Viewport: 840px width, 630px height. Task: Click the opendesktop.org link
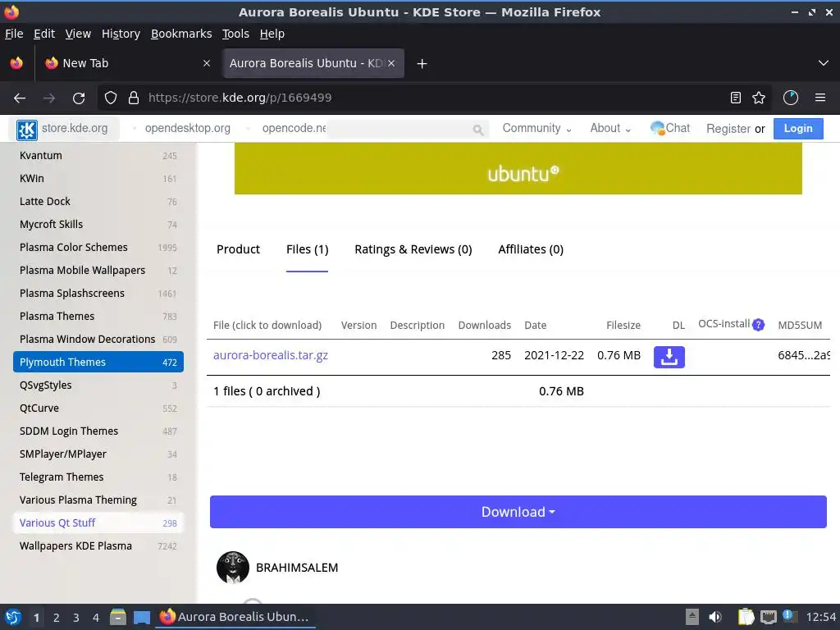pos(188,128)
